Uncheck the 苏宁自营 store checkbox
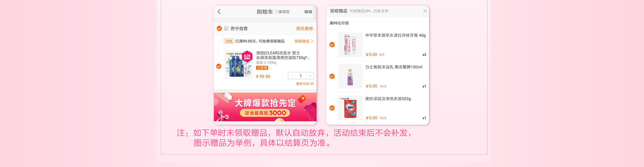This screenshot has height=167, width=644. (x=219, y=29)
